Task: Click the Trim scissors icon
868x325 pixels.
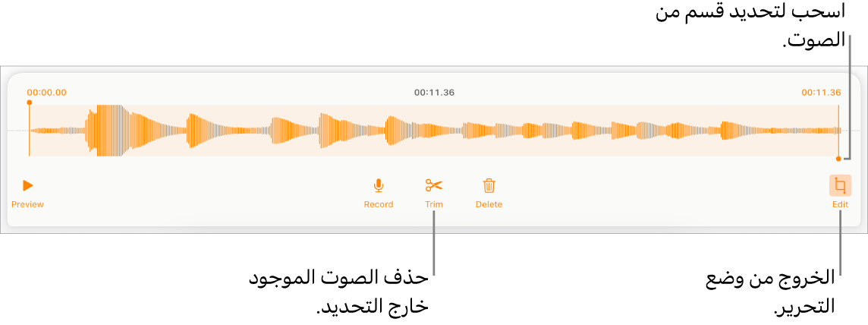Action: [434, 185]
